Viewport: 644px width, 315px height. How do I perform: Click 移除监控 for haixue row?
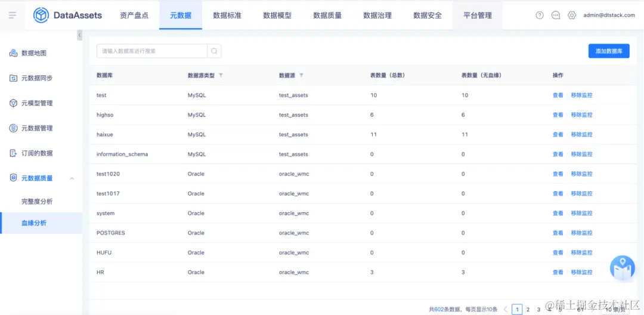click(581, 134)
